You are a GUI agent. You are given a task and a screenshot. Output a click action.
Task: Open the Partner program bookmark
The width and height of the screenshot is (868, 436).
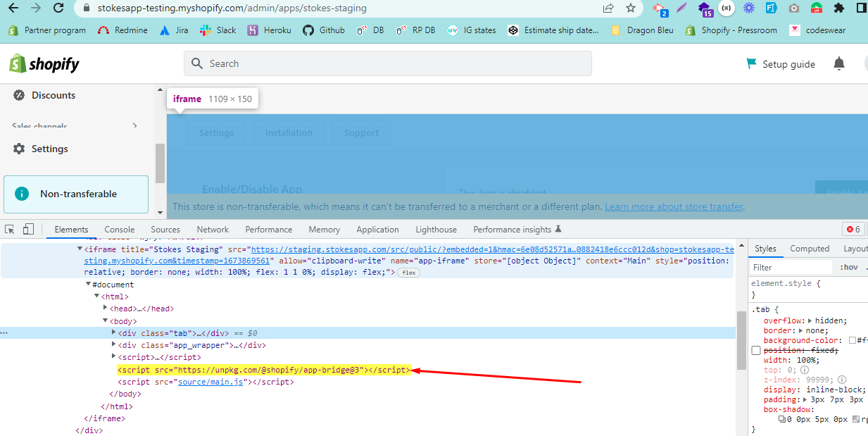47,30
